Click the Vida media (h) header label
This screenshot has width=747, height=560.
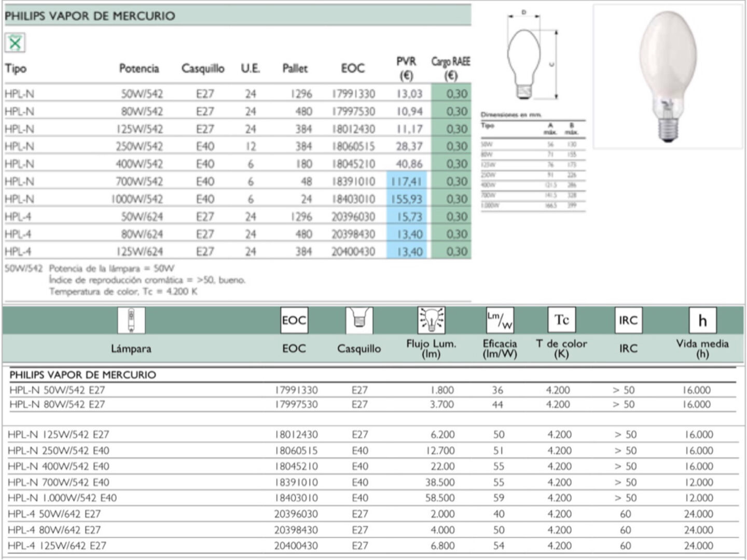702,348
